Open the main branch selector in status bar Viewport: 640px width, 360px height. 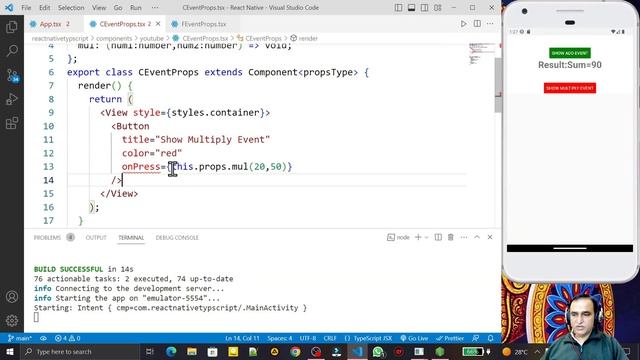pyautogui.click(x=20, y=338)
